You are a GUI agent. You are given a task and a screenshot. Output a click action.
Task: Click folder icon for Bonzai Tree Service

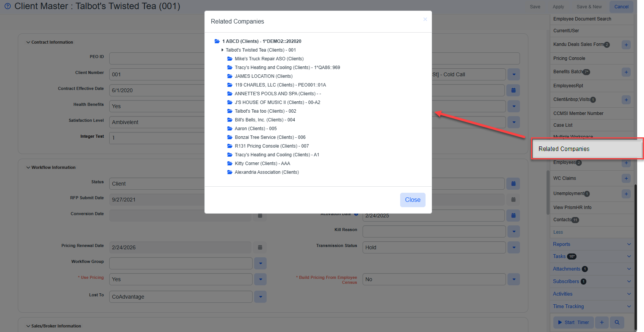tap(230, 137)
